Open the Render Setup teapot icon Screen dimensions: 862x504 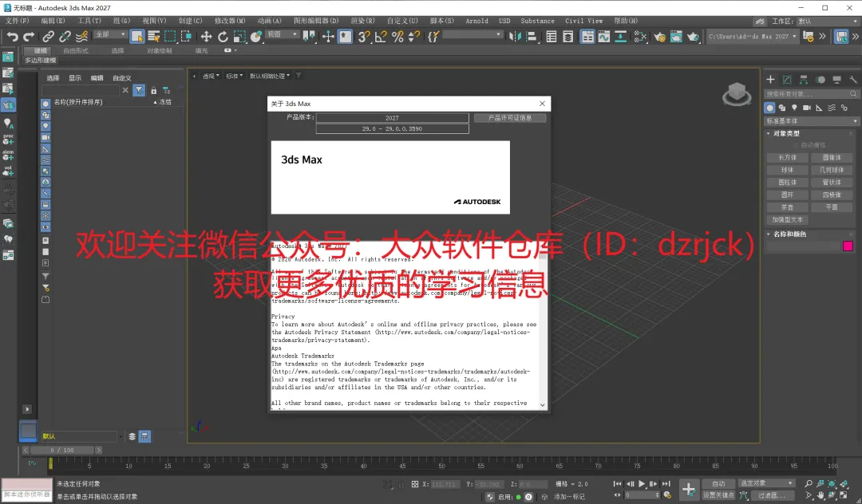(659, 36)
